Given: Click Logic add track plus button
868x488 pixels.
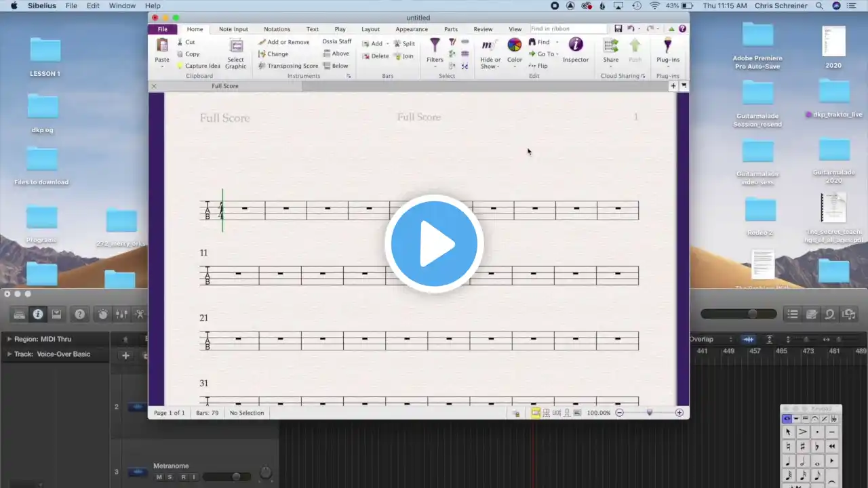Looking at the screenshot, I should click(125, 355).
